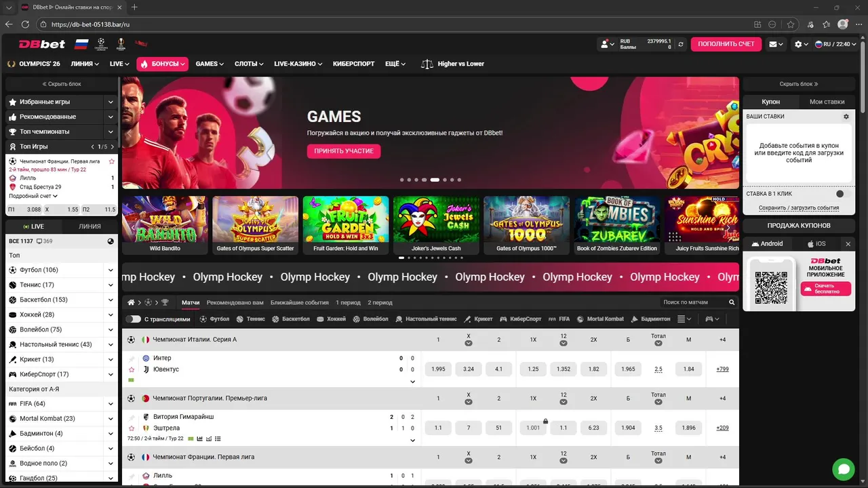Viewport: 868px width, 488px height.
Task: Bet on odds 1.995 for Интер
Action: click(438, 369)
